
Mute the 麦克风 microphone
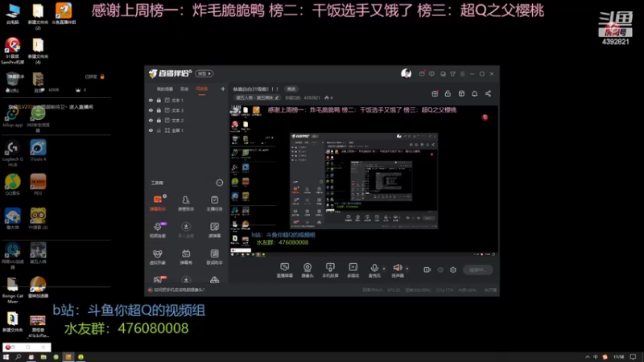(x=374, y=270)
